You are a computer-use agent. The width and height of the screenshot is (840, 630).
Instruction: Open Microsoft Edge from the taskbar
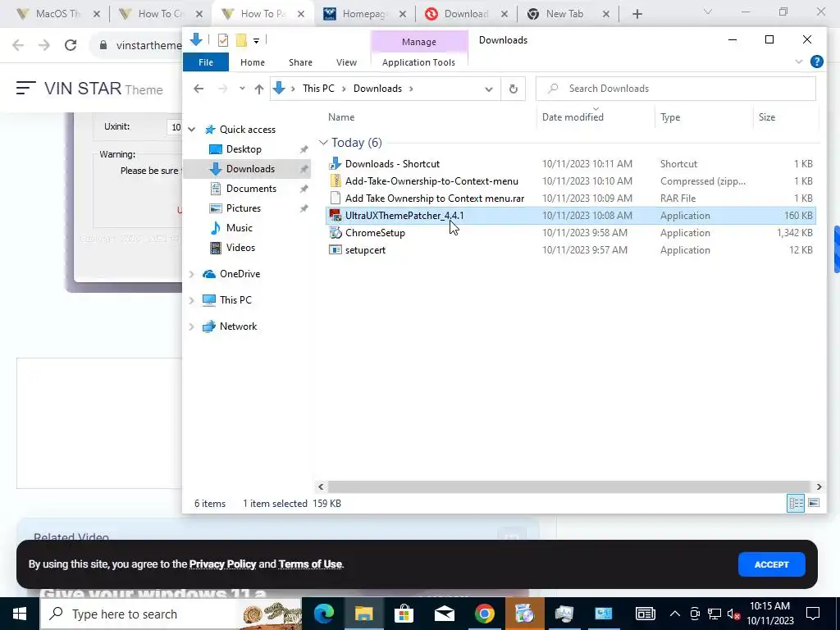click(x=324, y=614)
